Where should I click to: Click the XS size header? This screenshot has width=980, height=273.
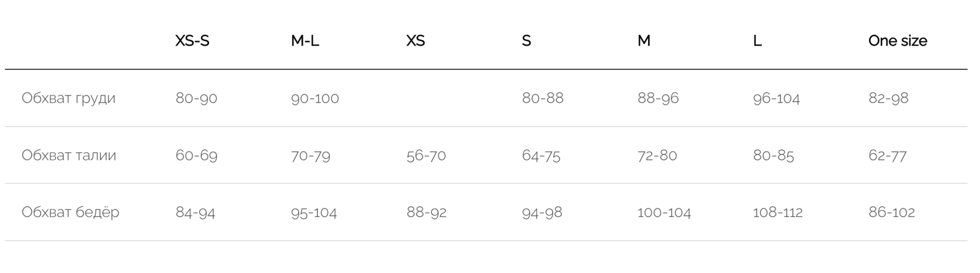coord(416,41)
